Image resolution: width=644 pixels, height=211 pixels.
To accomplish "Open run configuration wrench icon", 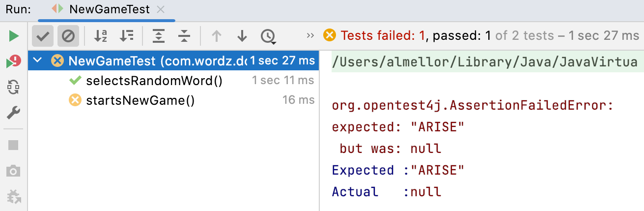I will [13, 113].
